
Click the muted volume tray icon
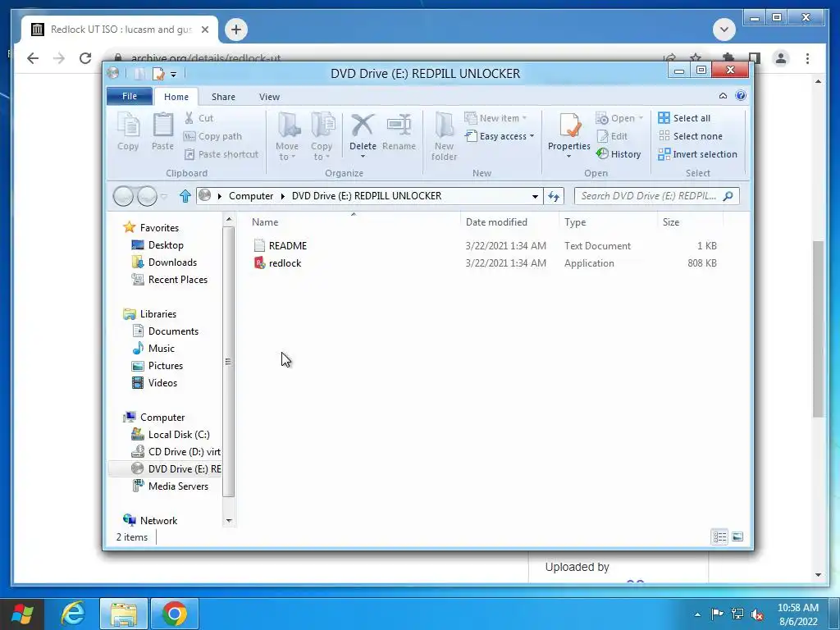point(757,614)
